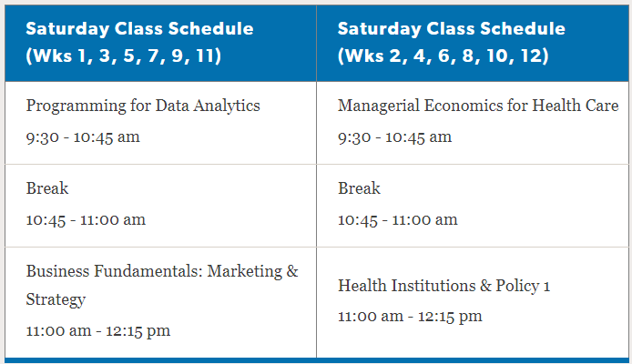Click the time under Programming for Data Analytics

(83, 137)
